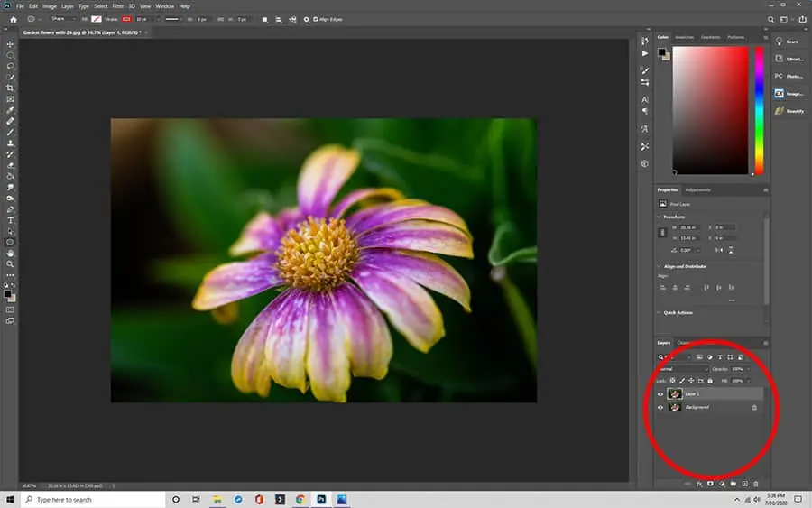Select the Elliptical Marquee tool
Viewport: 812px width, 508px height.
pyautogui.click(x=10, y=55)
